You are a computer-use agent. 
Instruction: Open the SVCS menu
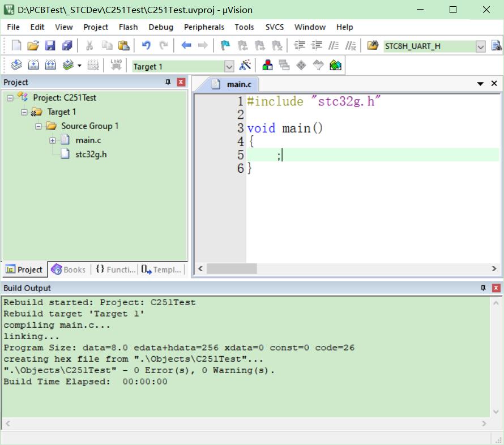point(275,27)
